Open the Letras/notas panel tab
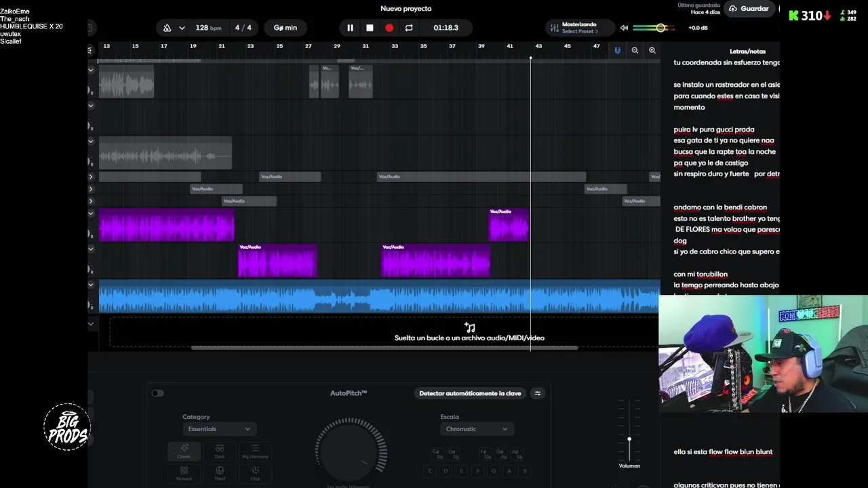This screenshot has height=488, width=868. (x=747, y=52)
